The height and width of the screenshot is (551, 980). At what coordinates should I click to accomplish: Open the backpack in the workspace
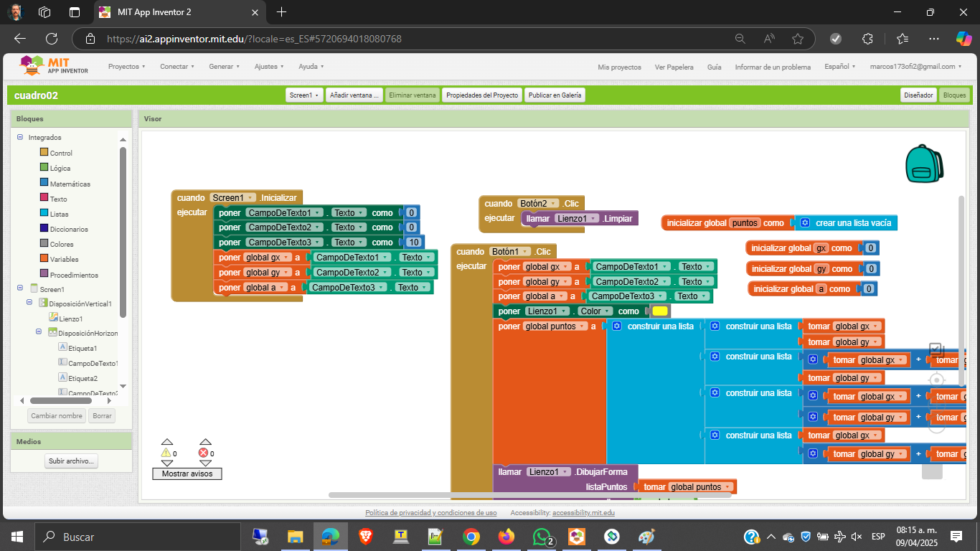point(924,164)
